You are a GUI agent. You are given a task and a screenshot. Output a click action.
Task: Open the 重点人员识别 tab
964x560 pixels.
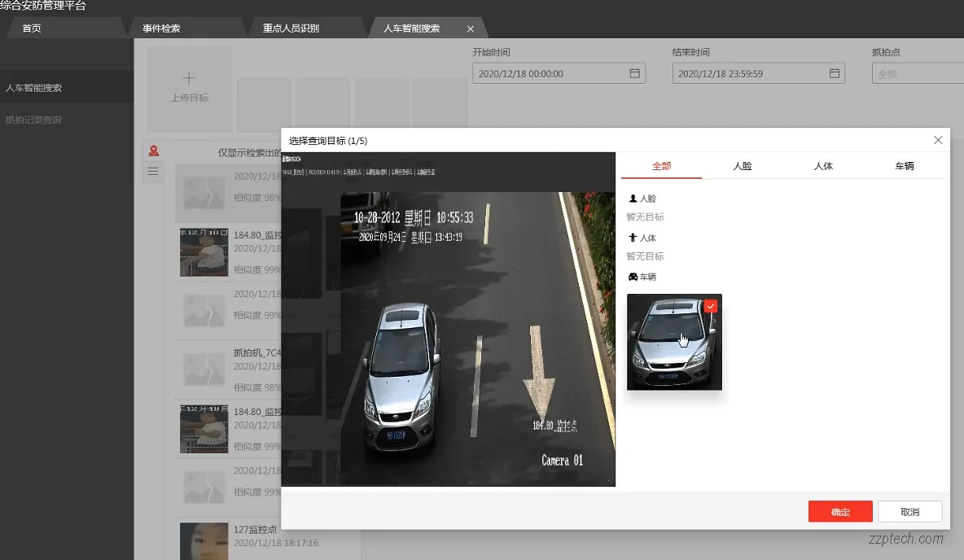click(291, 28)
